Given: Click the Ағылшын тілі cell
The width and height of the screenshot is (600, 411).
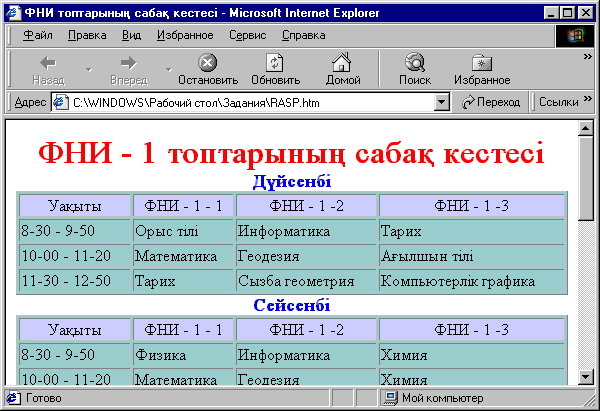Looking at the screenshot, I should pos(472,256).
